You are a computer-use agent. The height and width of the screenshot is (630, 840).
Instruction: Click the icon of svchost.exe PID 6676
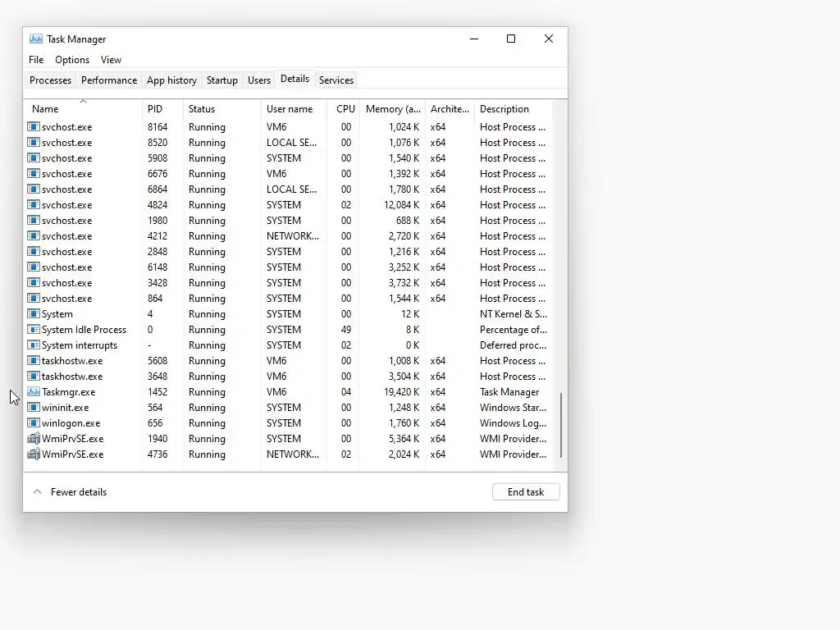(x=33, y=174)
